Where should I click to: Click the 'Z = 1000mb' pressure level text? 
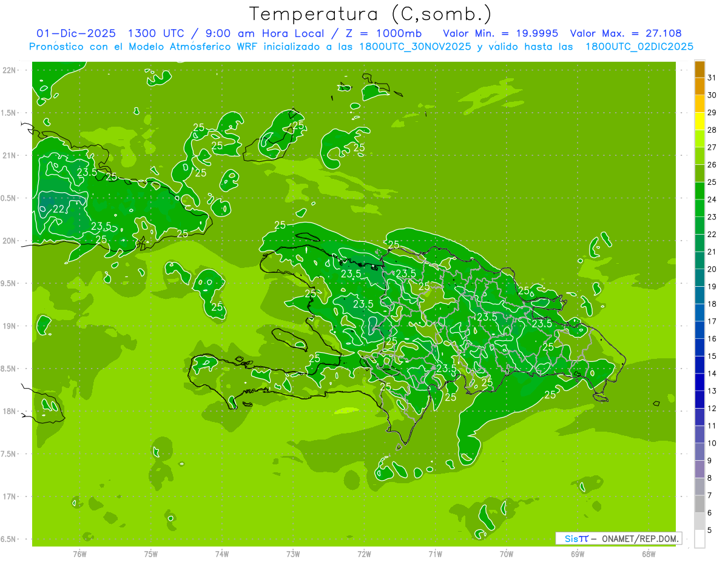pyautogui.click(x=385, y=33)
